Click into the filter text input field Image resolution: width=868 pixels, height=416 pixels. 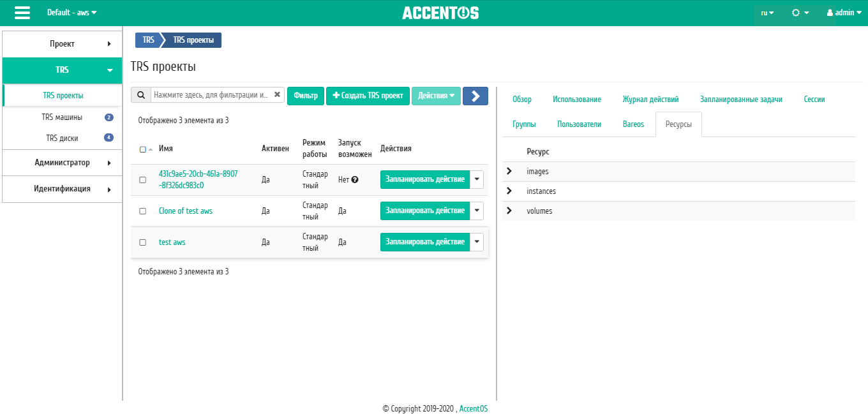(x=212, y=95)
